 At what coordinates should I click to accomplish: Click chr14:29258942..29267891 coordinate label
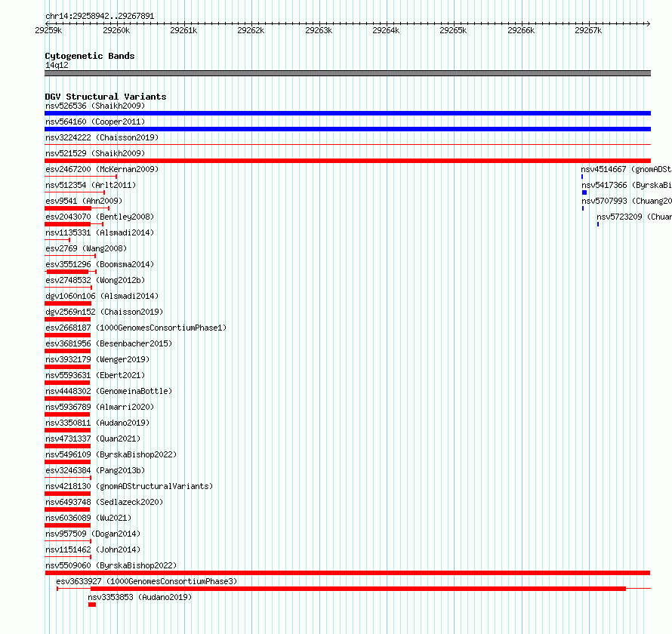[100, 16]
